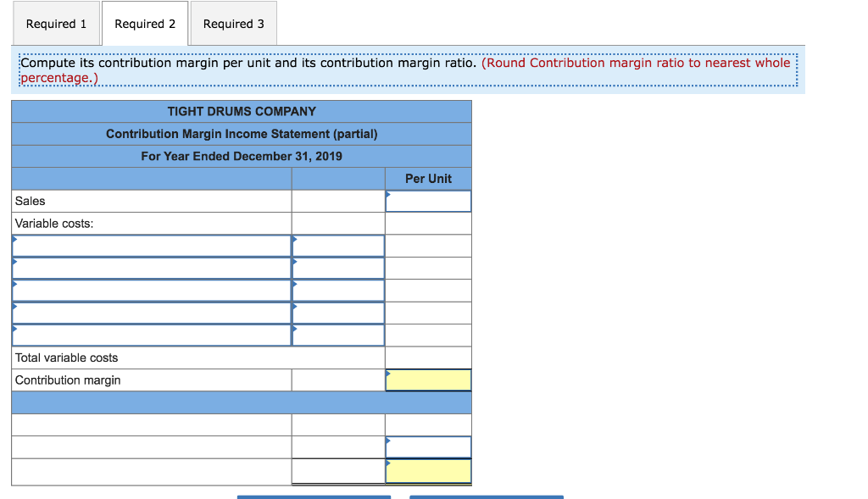
Task: Click the first variable cost amount cell
Action: click(x=337, y=245)
